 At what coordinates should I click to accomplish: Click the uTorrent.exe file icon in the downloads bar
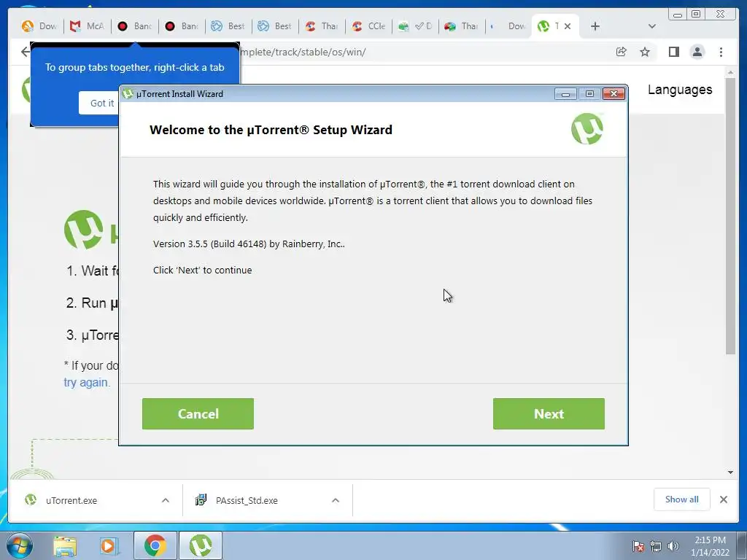[31, 499]
